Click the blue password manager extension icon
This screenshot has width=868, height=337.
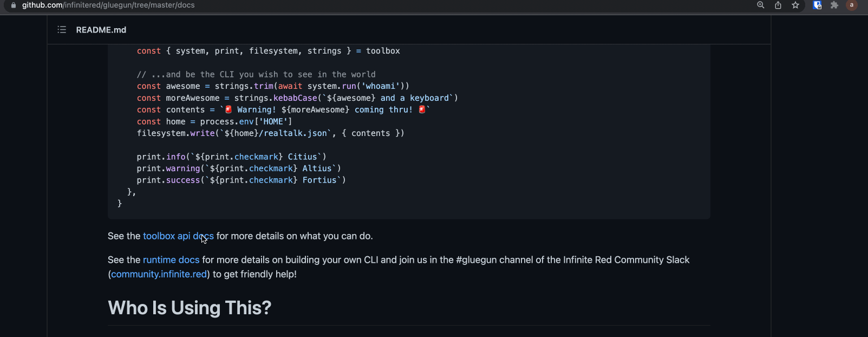click(817, 5)
